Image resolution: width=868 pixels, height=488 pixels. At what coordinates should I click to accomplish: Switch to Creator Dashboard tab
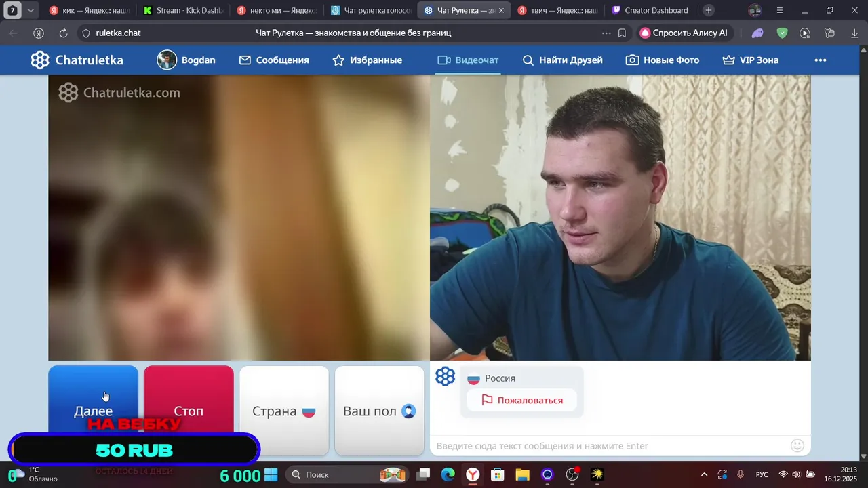pos(651,11)
